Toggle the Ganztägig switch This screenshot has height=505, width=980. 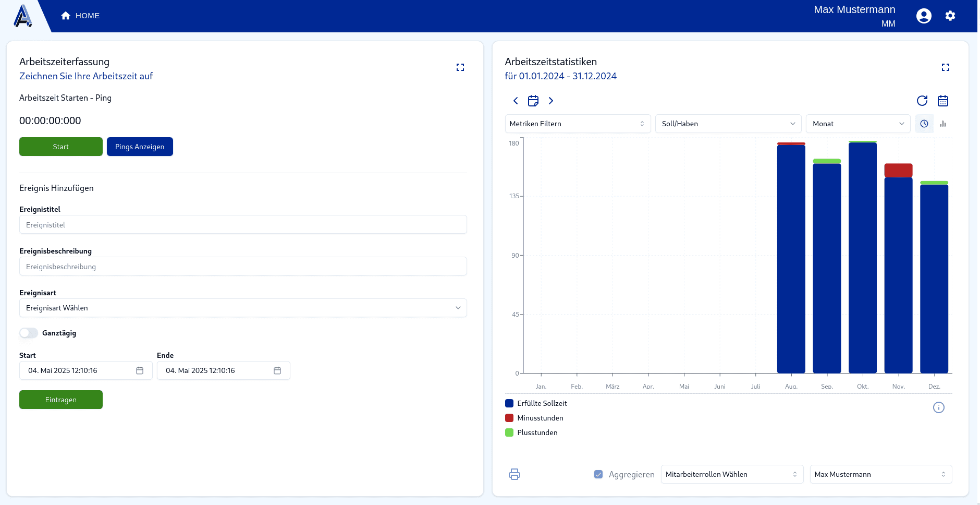tap(29, 333)
